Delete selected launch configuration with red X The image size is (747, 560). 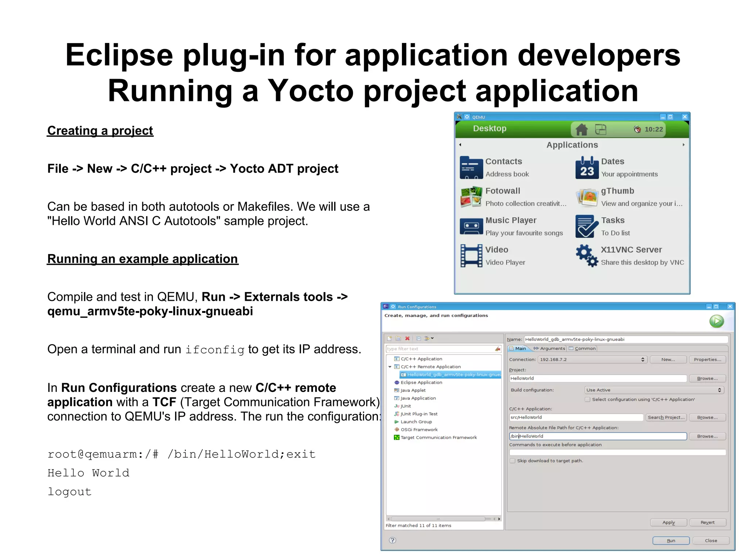coord(407,338)
